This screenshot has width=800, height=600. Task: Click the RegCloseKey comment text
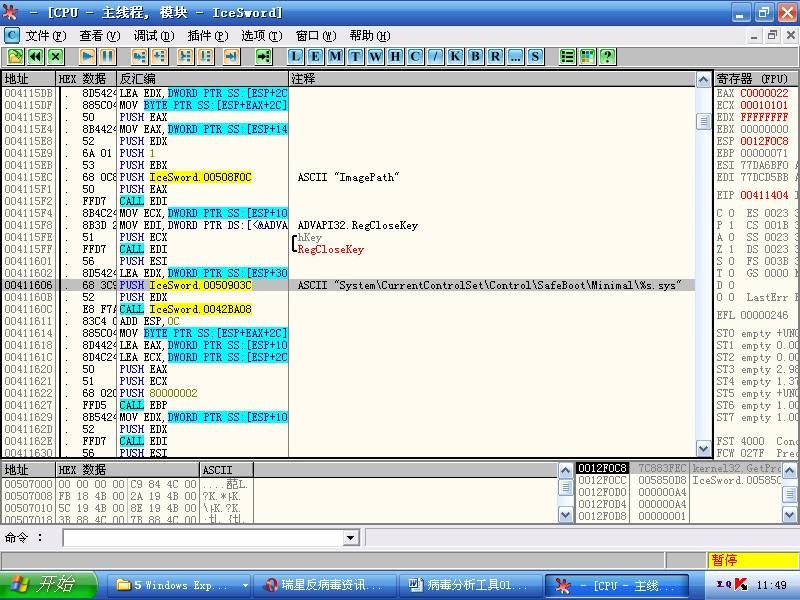[331, 249]
